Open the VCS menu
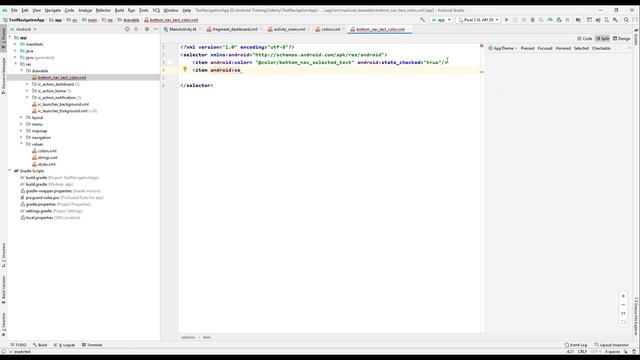The width and height of the screenshot is (640, 360). point(156,10)
